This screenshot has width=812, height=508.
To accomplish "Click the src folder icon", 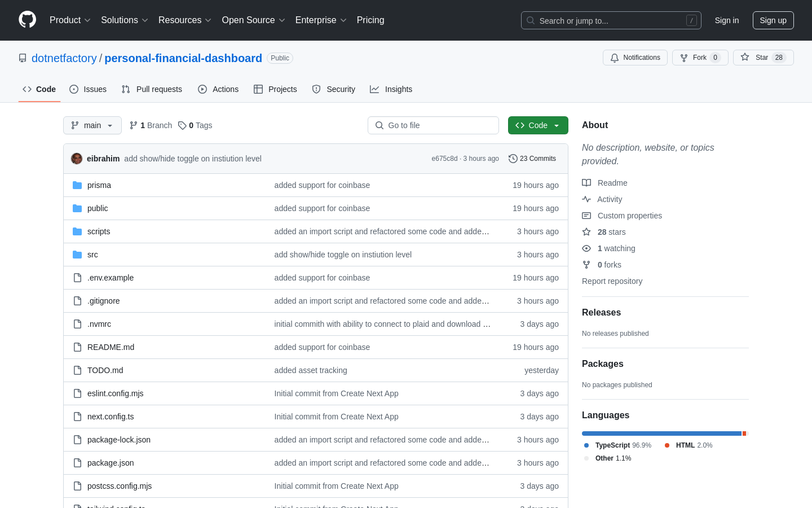I will tap(77, 255).
